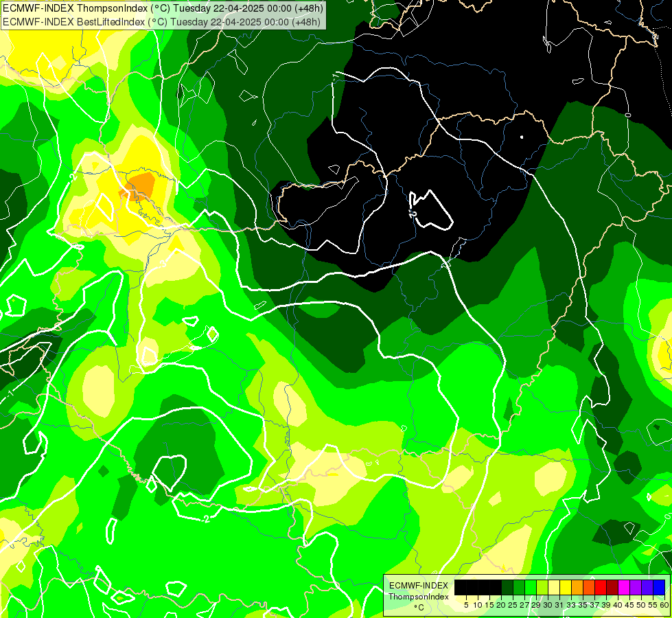
Task: Click legend scale value 55
Action: [653, 605]
